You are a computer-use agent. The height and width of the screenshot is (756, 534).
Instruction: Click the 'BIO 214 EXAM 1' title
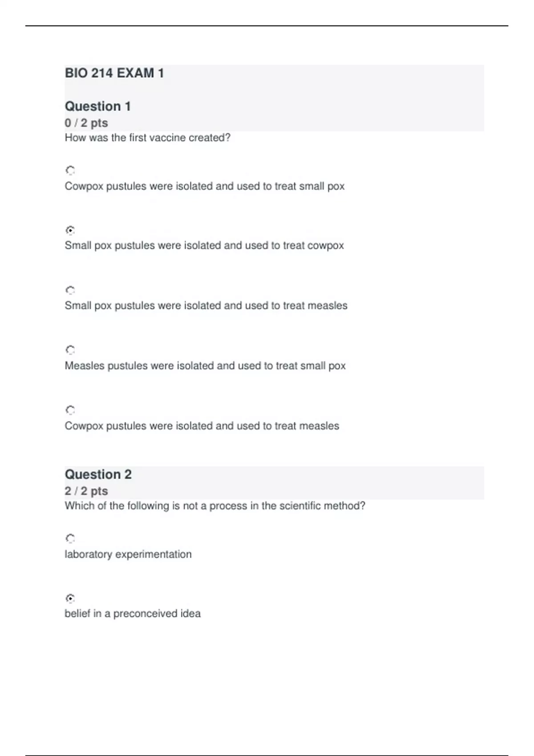coord(114,73)
